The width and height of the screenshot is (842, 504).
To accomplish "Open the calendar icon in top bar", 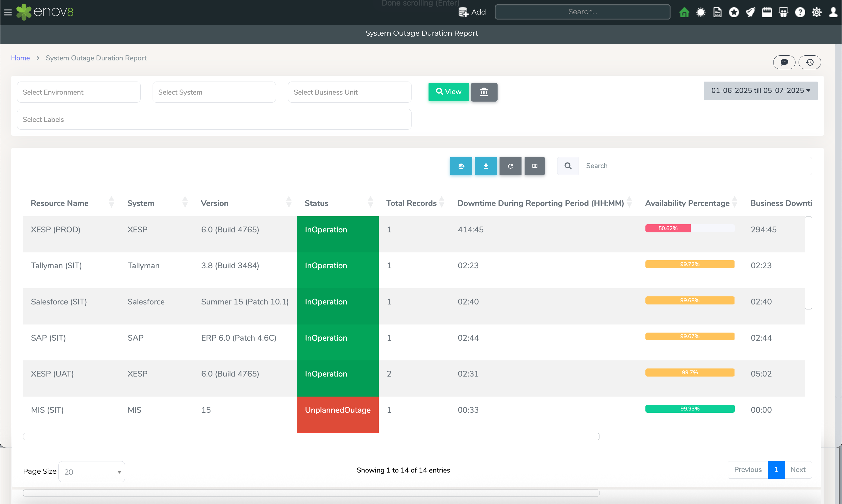I will click(x=767, y=12).
